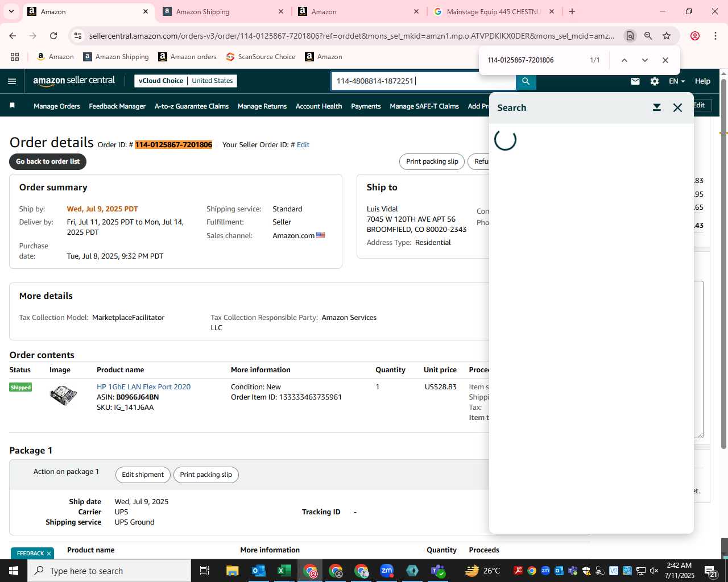The image size is (728, 582).
Task: Go to the next find-in-page match
Action: pos(644,60)
